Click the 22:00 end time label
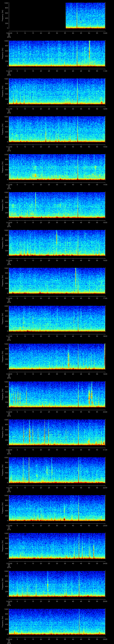 click(105, 487)
